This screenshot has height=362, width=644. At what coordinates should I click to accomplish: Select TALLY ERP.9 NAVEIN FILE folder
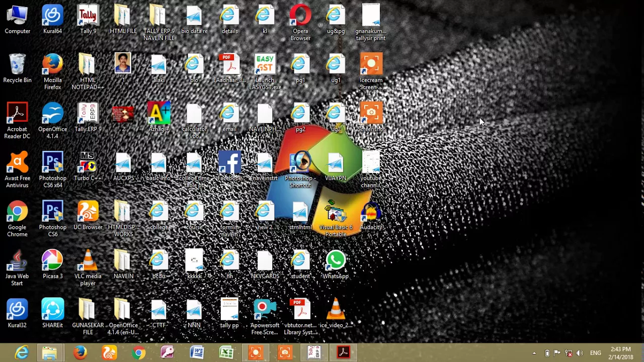[x=158, y=24]
